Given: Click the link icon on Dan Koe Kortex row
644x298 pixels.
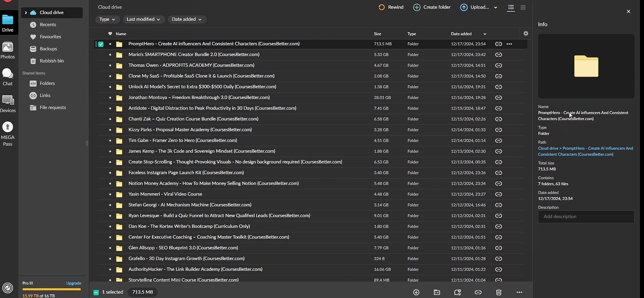Looking at the screenshot, I should coord(499,226).
